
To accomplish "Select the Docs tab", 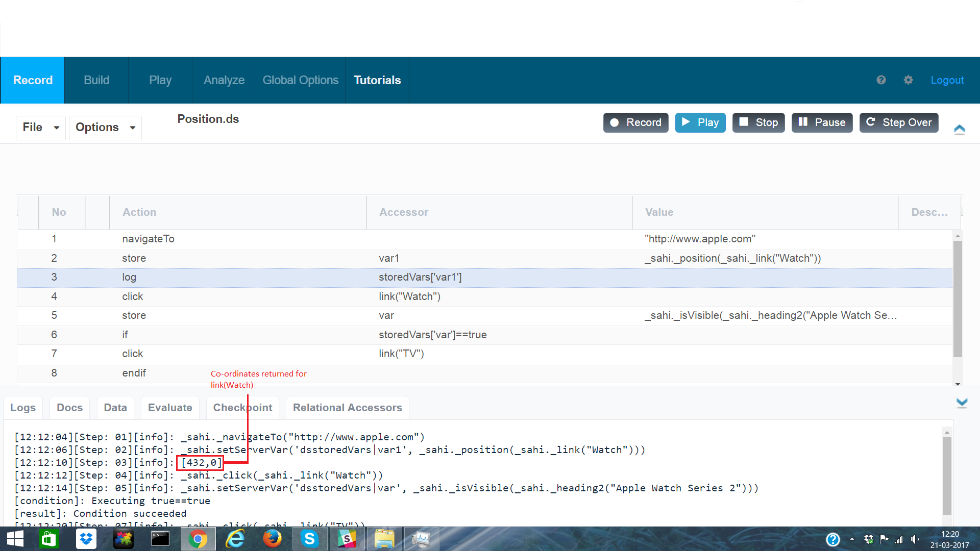I will tap(70, 408).
